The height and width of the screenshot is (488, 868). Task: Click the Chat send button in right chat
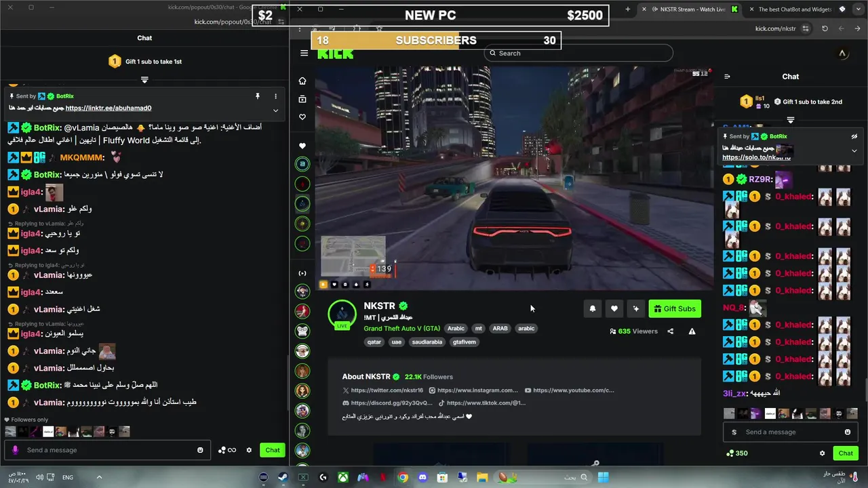click(x=846, y=453)
